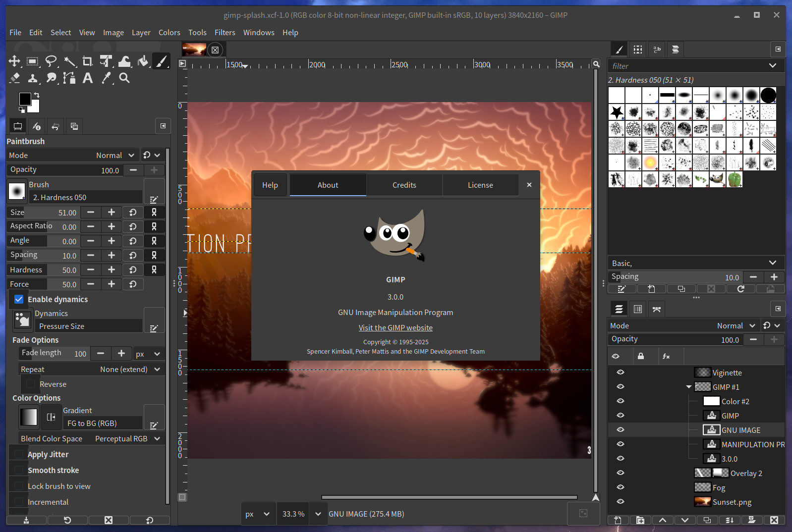Open the Tool Options tab

coord(18,126)
